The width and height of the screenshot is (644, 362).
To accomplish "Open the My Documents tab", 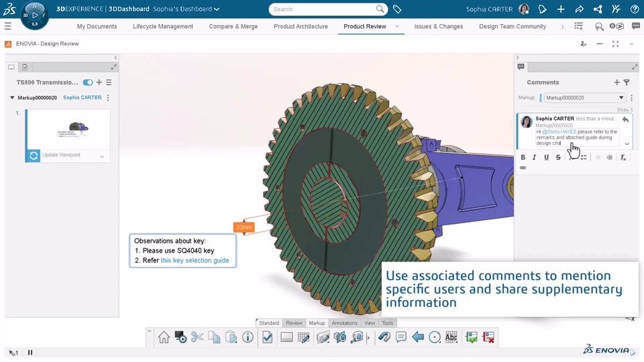I will click(x=97, y=26).
